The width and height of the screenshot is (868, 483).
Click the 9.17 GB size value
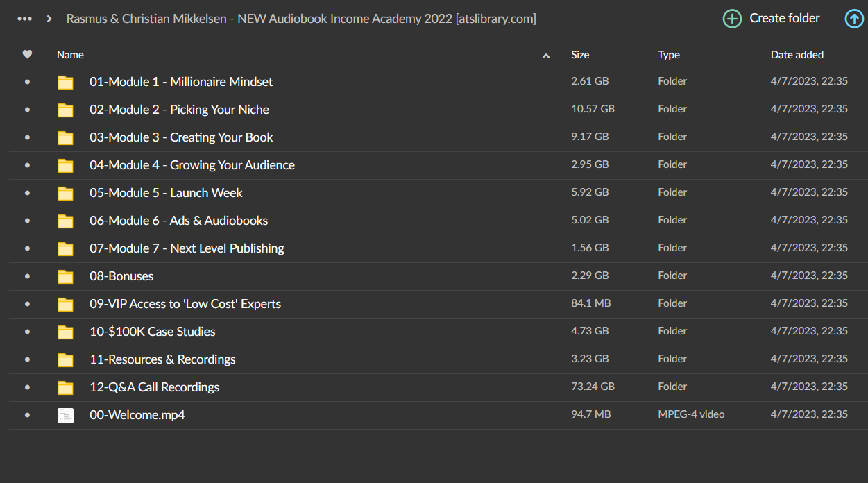pos(590,137)
